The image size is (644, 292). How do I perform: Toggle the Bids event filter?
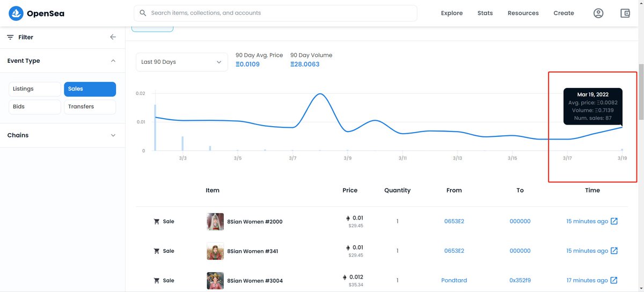pyautogui.click(x=35, y=107)
